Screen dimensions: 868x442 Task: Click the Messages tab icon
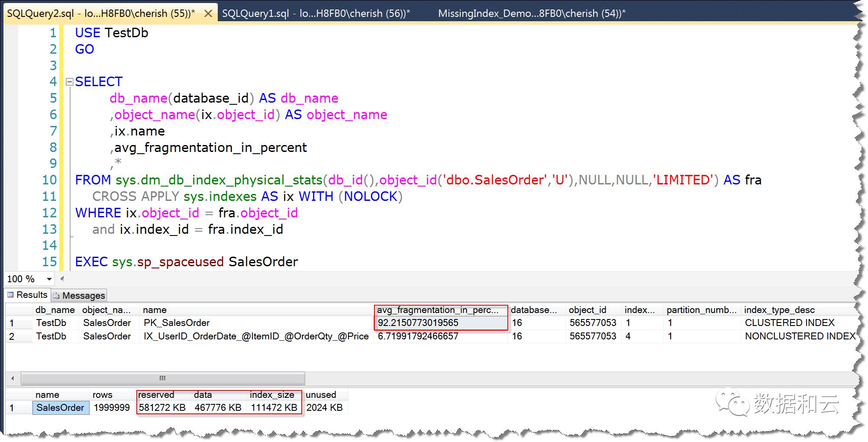[56, 295]
